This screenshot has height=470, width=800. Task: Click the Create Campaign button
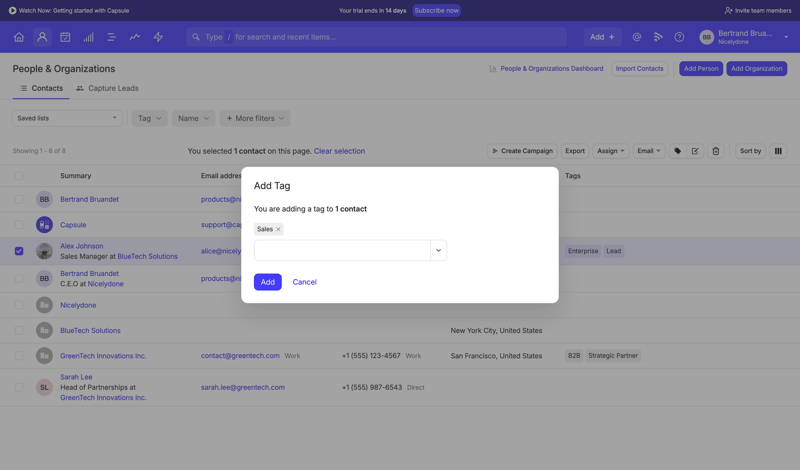click(522, 151)
